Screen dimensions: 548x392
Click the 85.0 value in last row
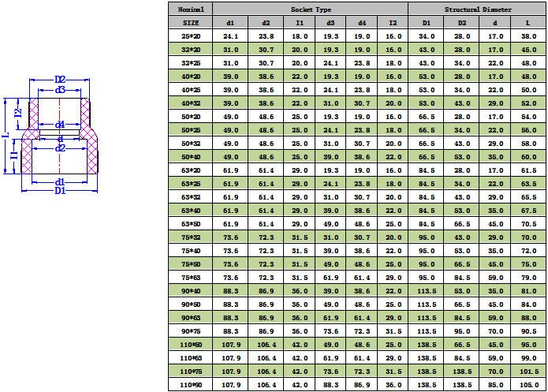495,384
